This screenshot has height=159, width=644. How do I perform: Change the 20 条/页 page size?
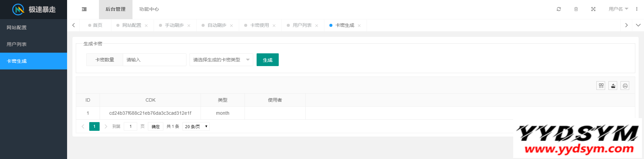[196, 126]
